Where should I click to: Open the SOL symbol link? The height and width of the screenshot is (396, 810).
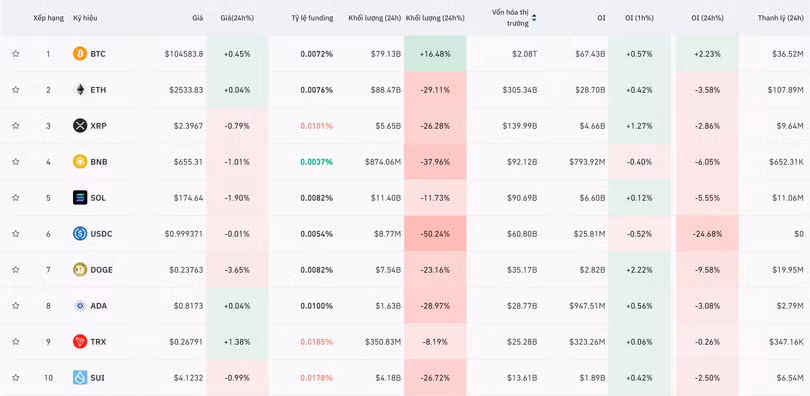pos(98,198)
